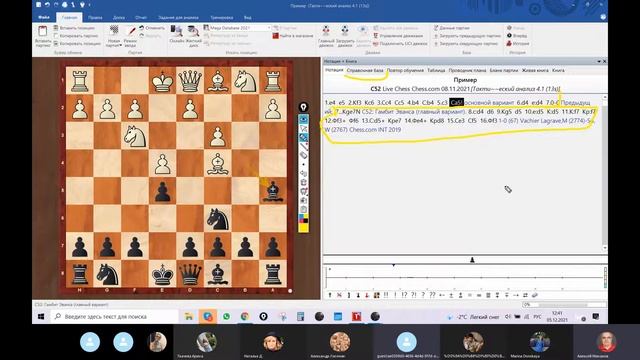This screenshot has height=360, width=640.
Task: Select the black bishop on a5
Action: 273,191
